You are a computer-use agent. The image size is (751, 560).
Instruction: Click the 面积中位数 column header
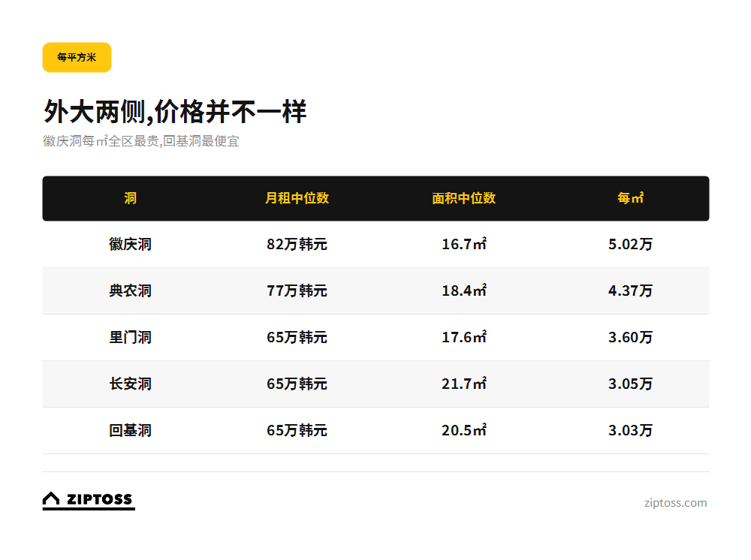click(463, 198)
